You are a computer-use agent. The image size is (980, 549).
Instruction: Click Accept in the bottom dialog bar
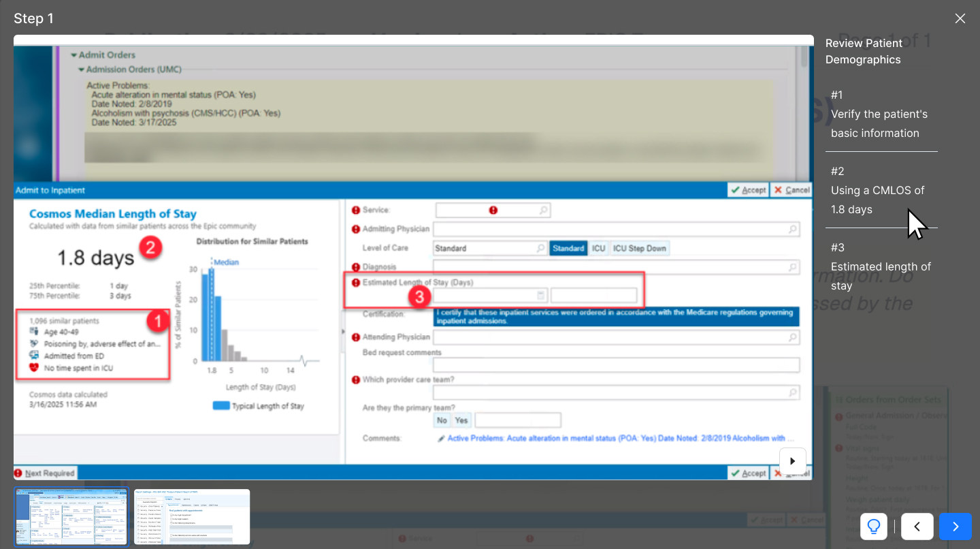(x=748, y=473)
